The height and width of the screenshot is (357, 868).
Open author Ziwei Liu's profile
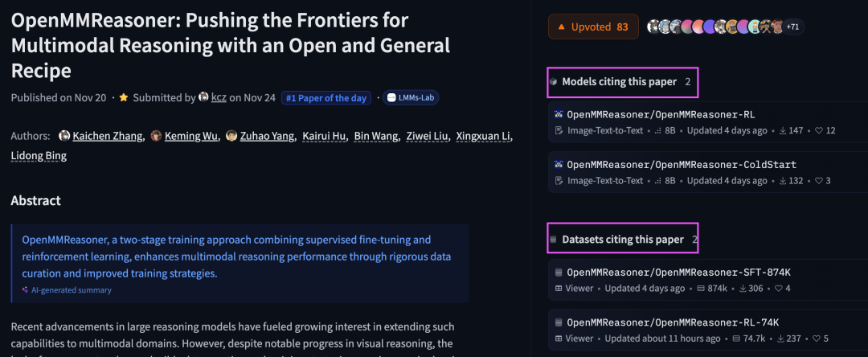(x=423, y=136)
